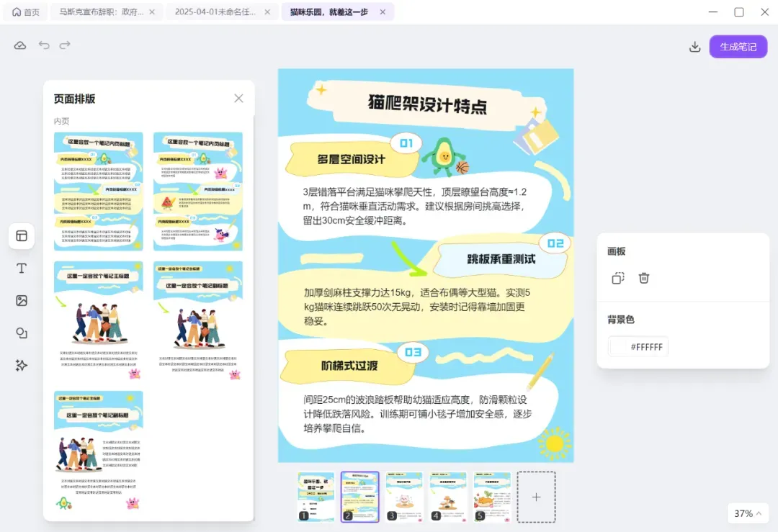Choose the first three-section layout template

(99, 191)
